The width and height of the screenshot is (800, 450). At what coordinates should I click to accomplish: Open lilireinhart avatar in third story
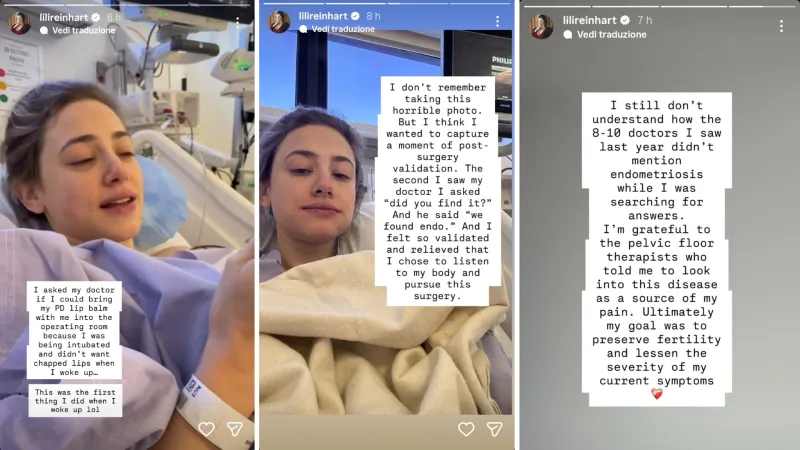point(541,27)
